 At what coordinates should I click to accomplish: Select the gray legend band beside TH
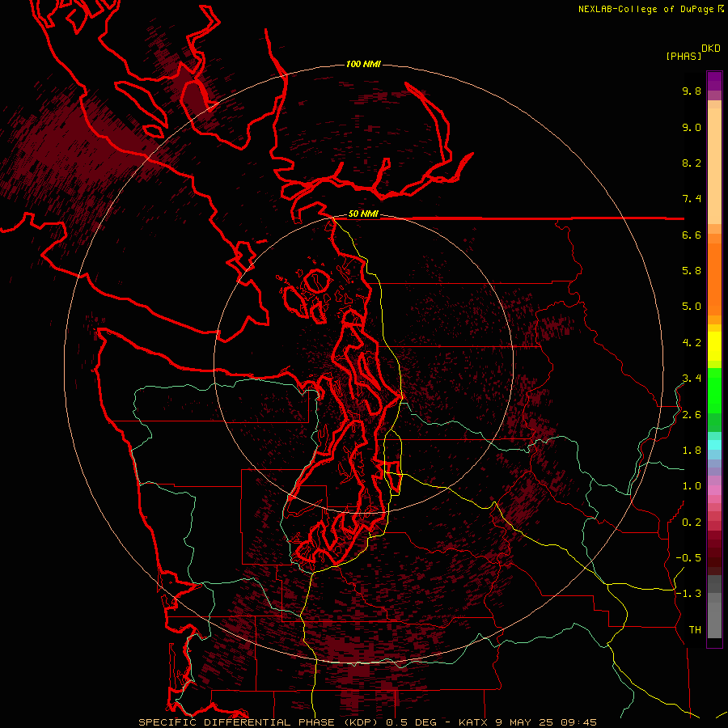pos(714,620)
